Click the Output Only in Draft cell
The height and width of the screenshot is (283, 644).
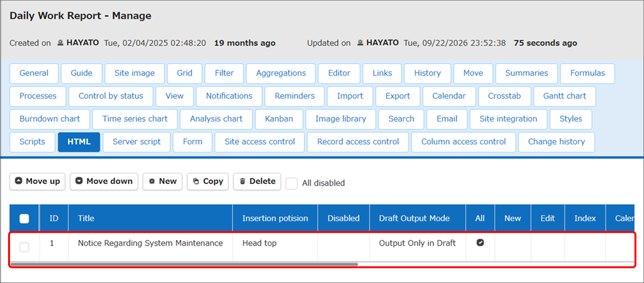point(417,247)
